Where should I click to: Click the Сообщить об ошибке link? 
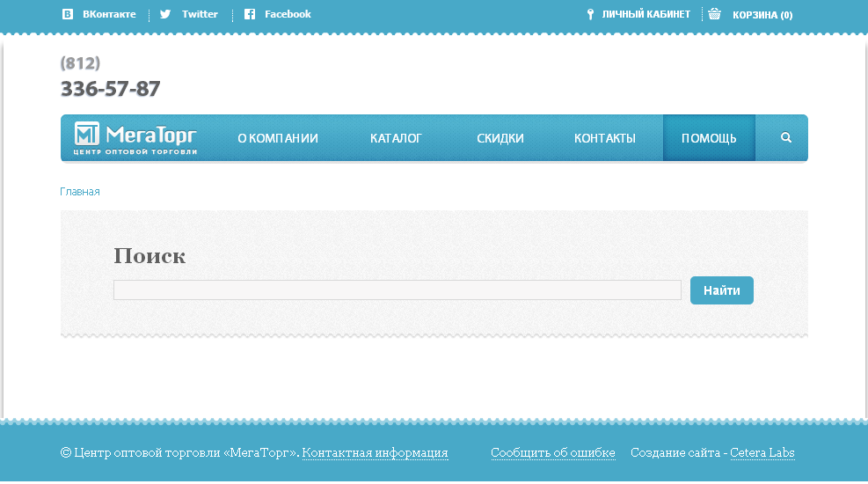[552, 453]
